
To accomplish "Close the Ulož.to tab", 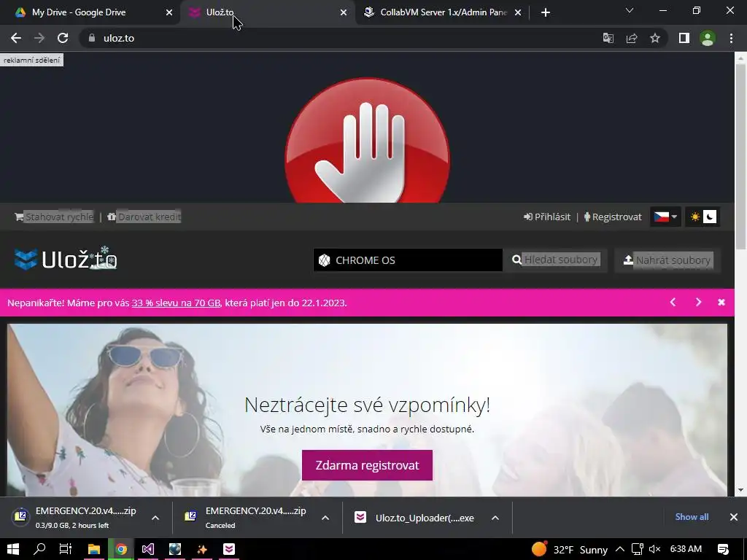I will pos(344,12).
